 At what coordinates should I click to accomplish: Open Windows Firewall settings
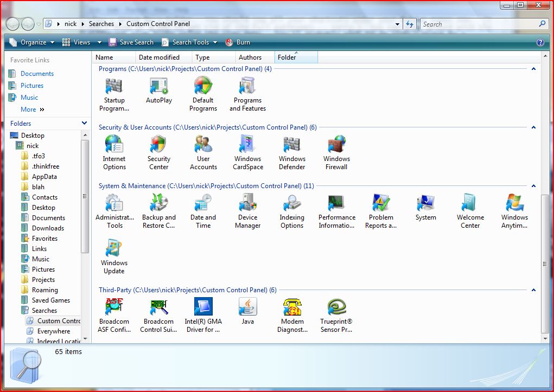tap(336, 153)
